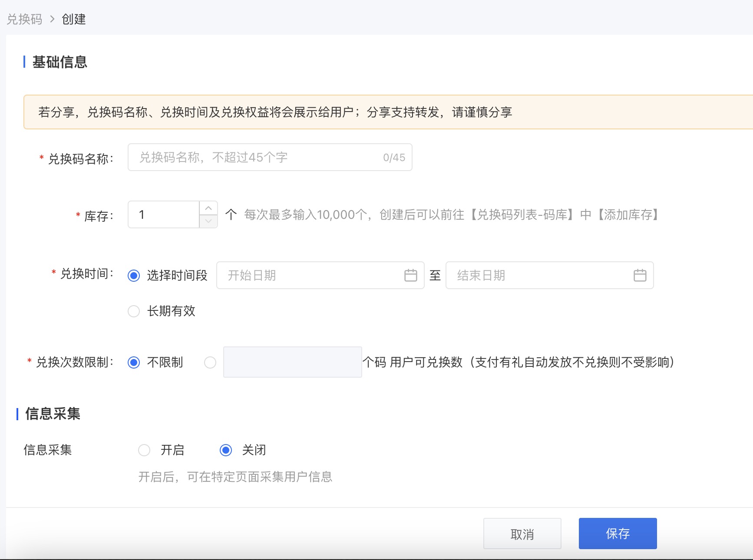
Task: Click the end date calendar icon
Action: [640, 275]
